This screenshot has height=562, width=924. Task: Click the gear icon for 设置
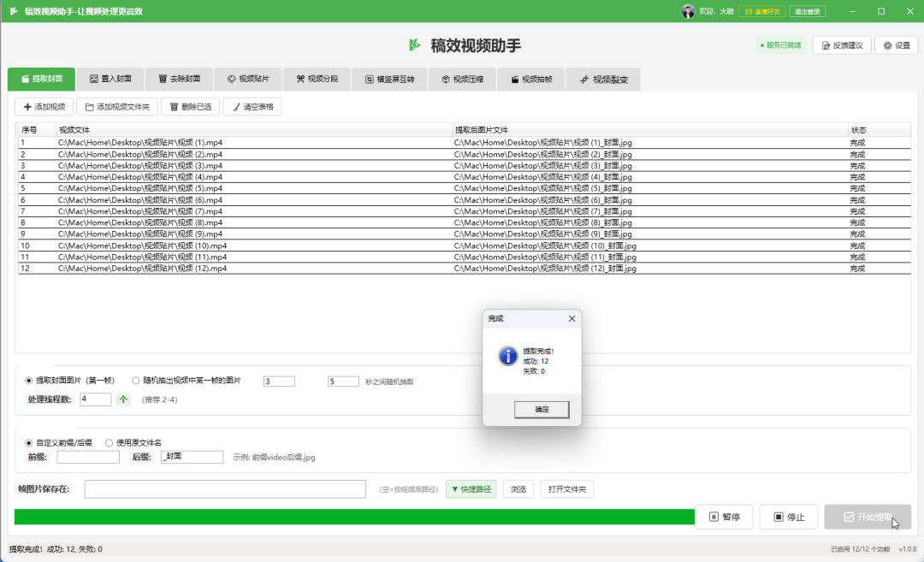click(x=888, y=45)
